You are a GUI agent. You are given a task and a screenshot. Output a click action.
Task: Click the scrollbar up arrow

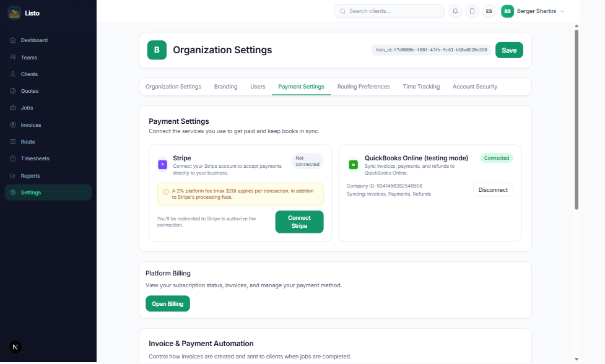577,26
